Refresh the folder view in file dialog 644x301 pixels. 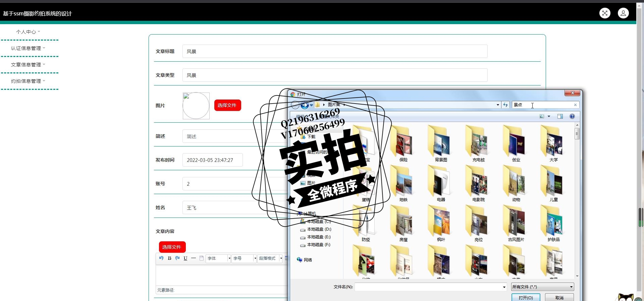pyautogui.click(x=505, y=105)
